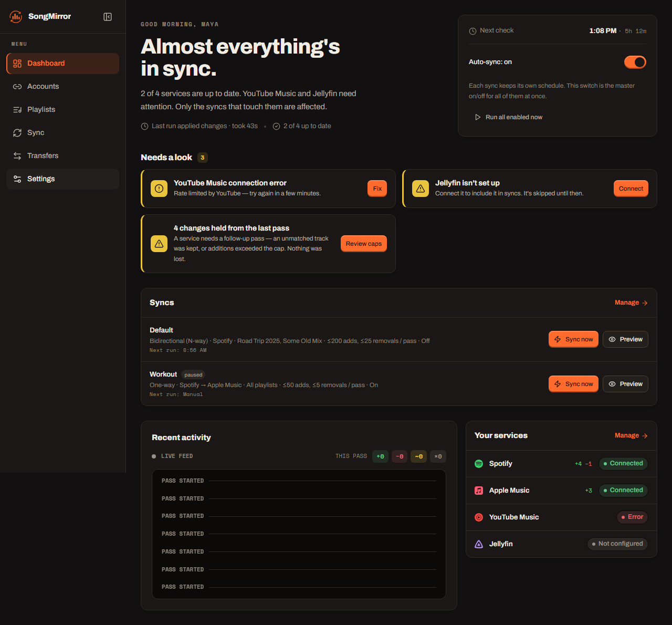
Task: Click Run all enabled now
Action: pos(509,117)
